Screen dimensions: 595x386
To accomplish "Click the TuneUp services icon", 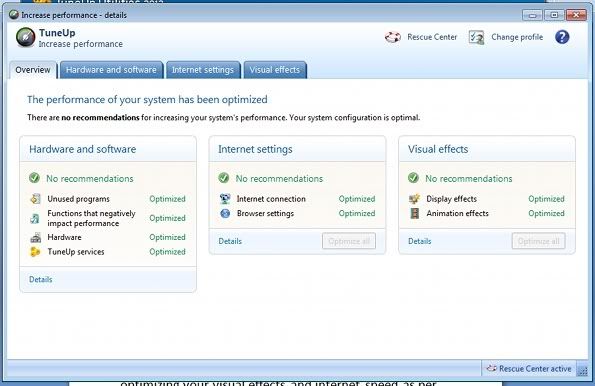I will 35,252.
